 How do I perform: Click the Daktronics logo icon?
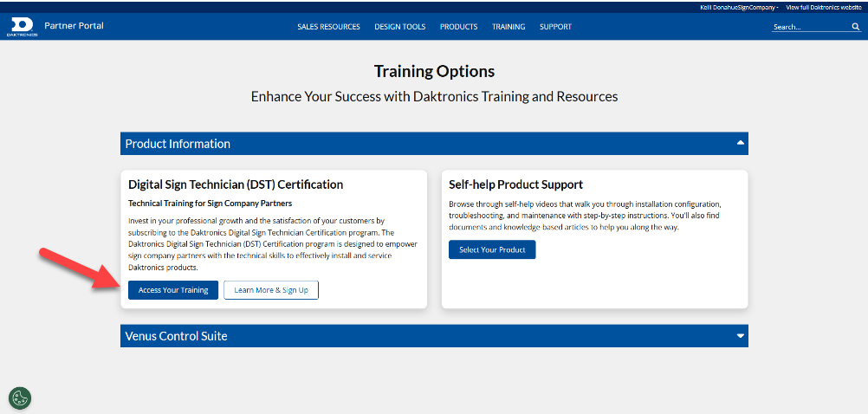(22, 26)
